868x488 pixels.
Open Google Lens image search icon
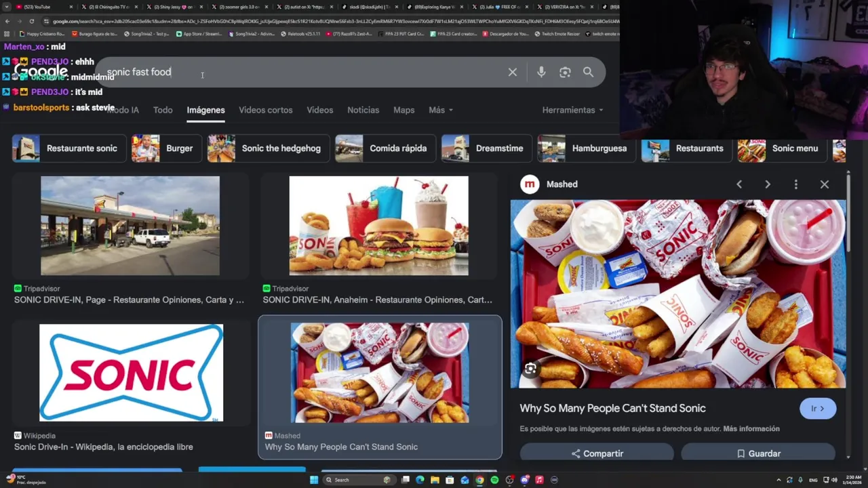click(x=565, y=73)
